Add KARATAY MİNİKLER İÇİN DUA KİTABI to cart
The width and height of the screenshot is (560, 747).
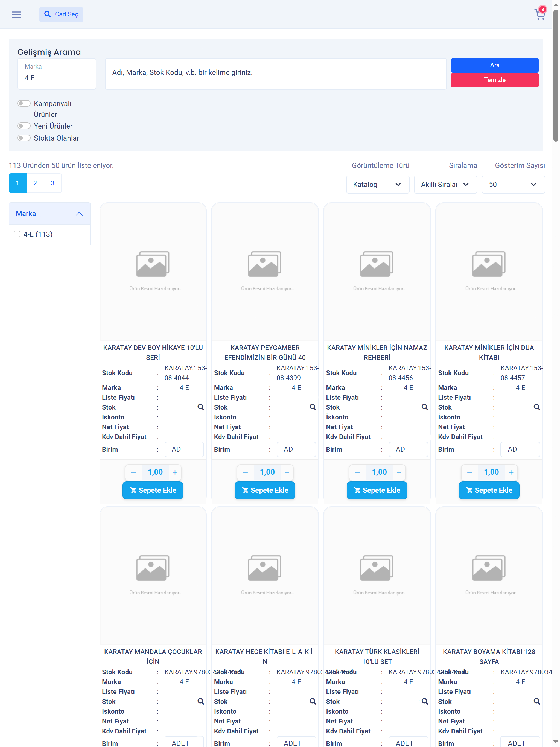pos(489,490)
